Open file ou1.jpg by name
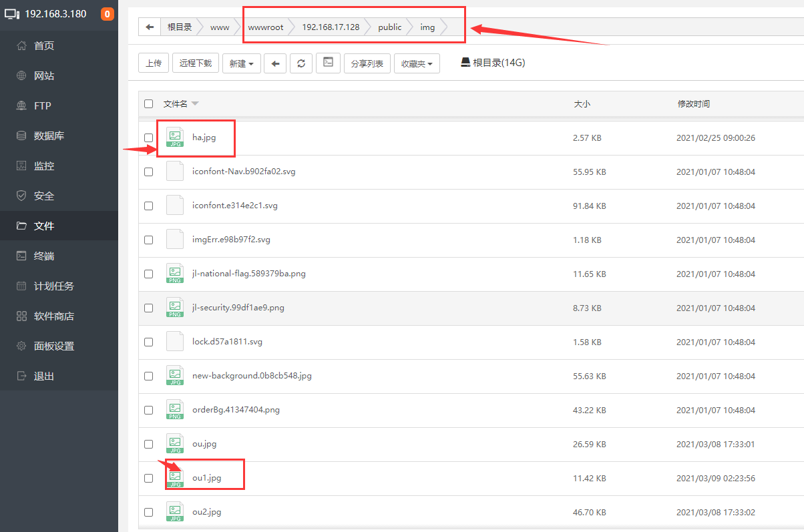Image resolution: width=804 pixels, height=532 pixels. point(206,478)
